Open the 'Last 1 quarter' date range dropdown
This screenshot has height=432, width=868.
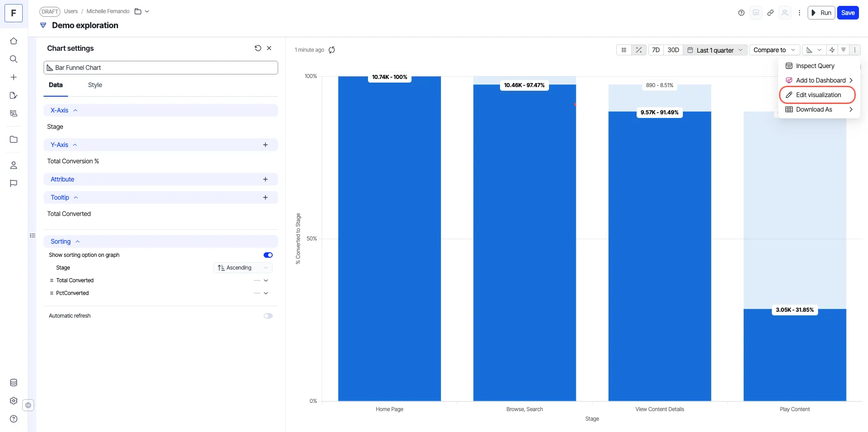[x=715, y=50]
